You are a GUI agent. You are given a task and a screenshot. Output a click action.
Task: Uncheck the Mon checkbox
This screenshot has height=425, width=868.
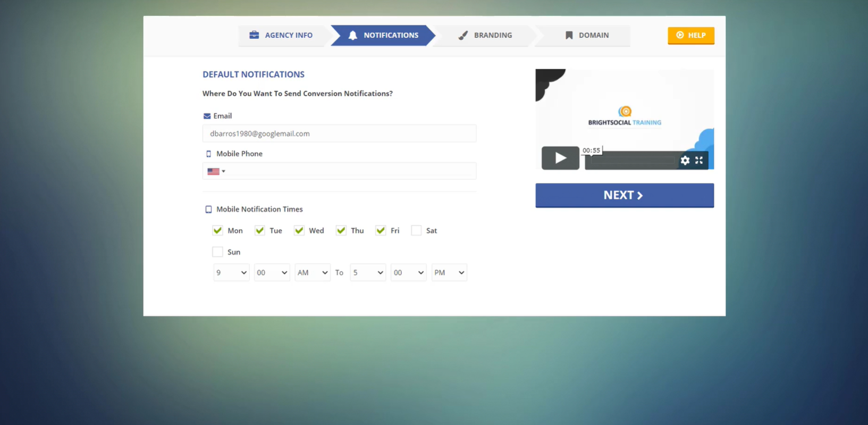tap(217, 230)
